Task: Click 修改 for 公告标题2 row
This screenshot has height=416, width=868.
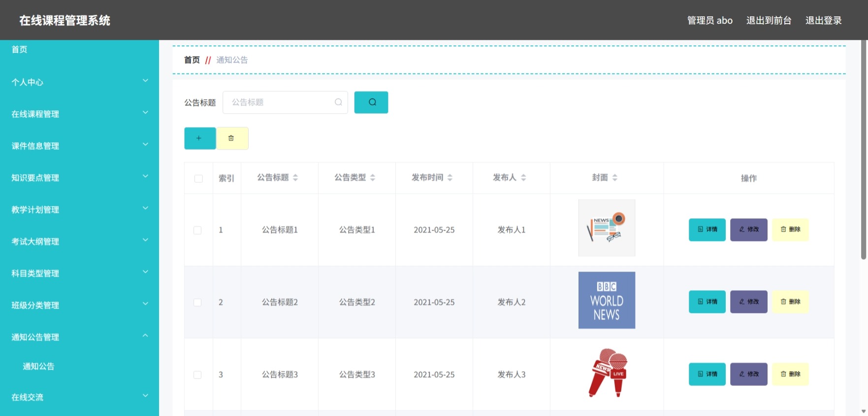Action: pos(749,302)
